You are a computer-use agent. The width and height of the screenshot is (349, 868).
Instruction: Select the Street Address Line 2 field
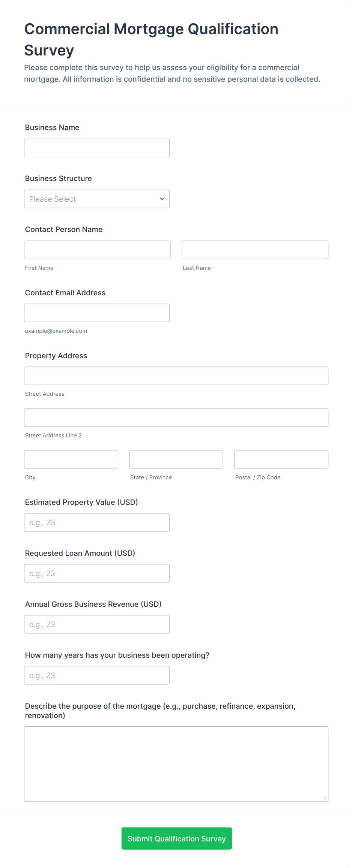[x=176, y=418]
